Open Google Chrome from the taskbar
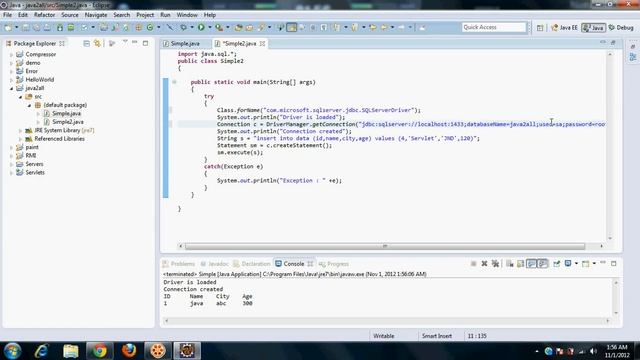640x360 pixels. click(99, 351)
